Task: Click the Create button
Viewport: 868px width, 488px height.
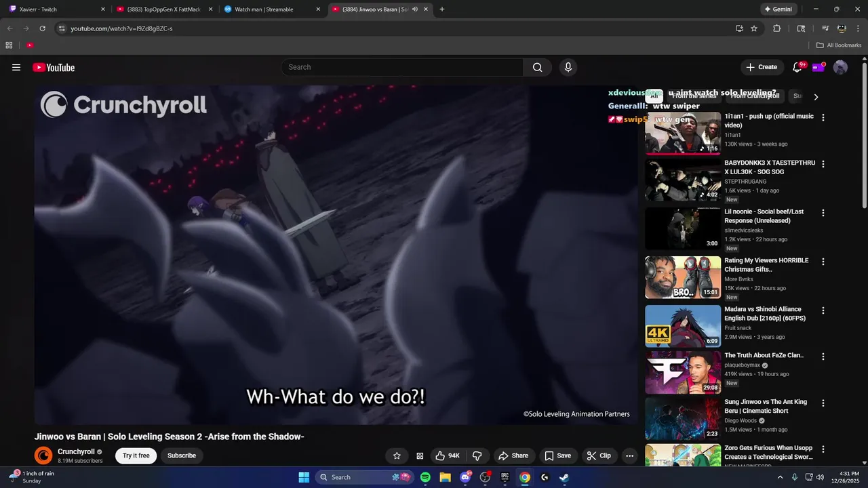Action: click(x=762, y=67)
